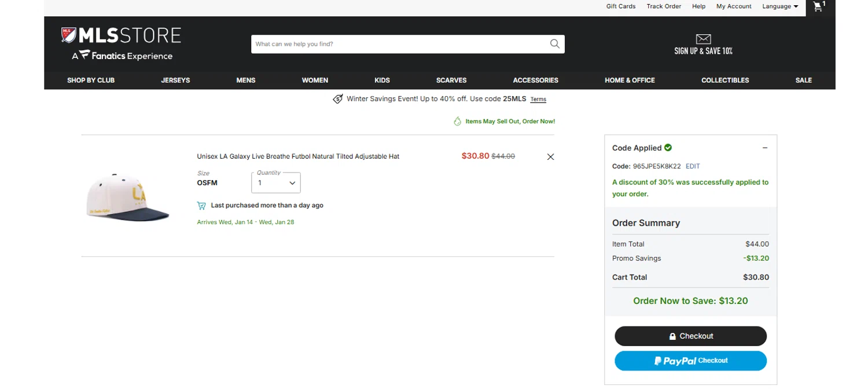Click the search input field
The height and width of the screenshot is (389, 868).
tap(399, 44)
